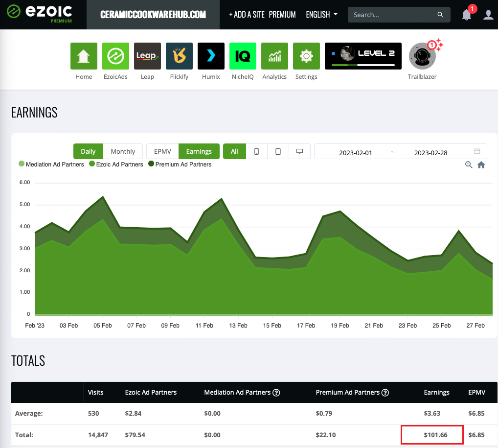Switch chart to Monthly view

123,151
